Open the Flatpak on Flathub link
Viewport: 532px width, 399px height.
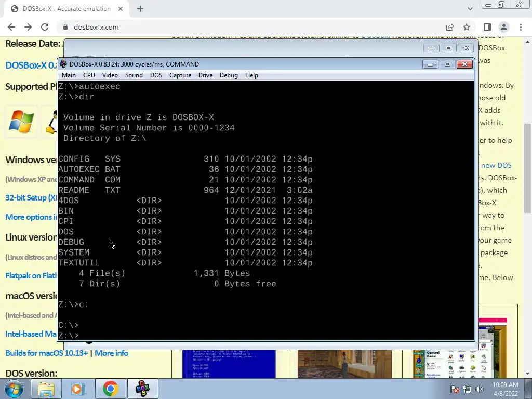pyautogui.click(x=31, y=276)
